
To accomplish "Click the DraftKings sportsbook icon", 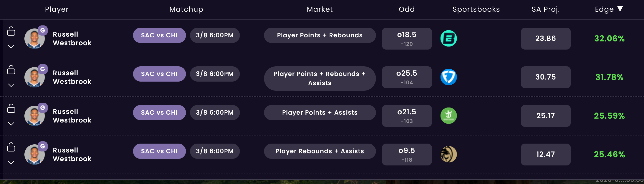I will [x=448, y=116].
